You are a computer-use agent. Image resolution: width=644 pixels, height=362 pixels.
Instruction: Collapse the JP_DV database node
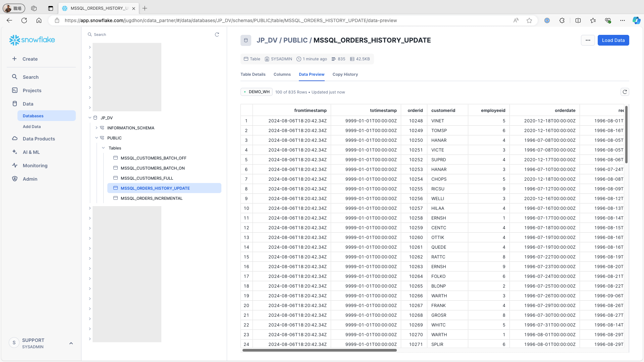(x=90, y=118)
